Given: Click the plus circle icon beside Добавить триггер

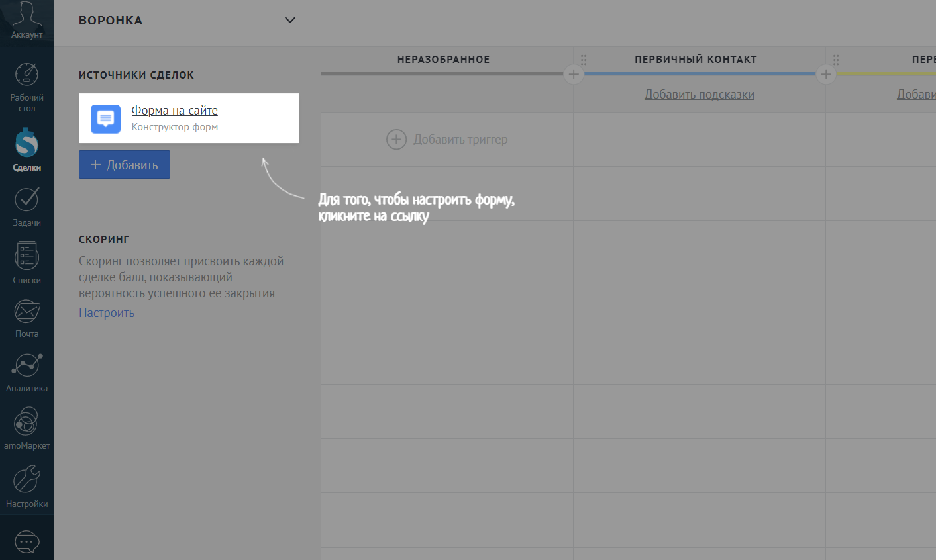Looking at the screenshot, I should (396, 140).
